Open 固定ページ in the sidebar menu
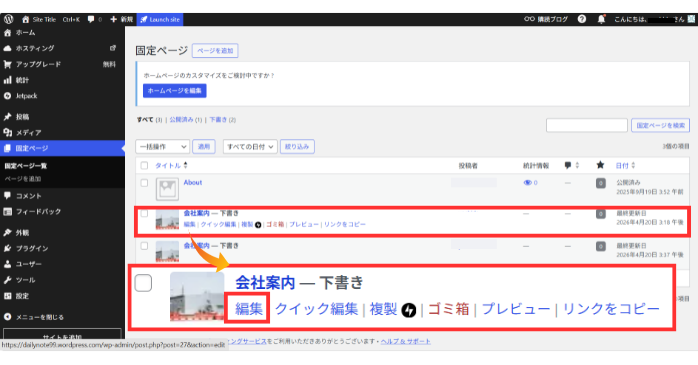 pos(62,148)
